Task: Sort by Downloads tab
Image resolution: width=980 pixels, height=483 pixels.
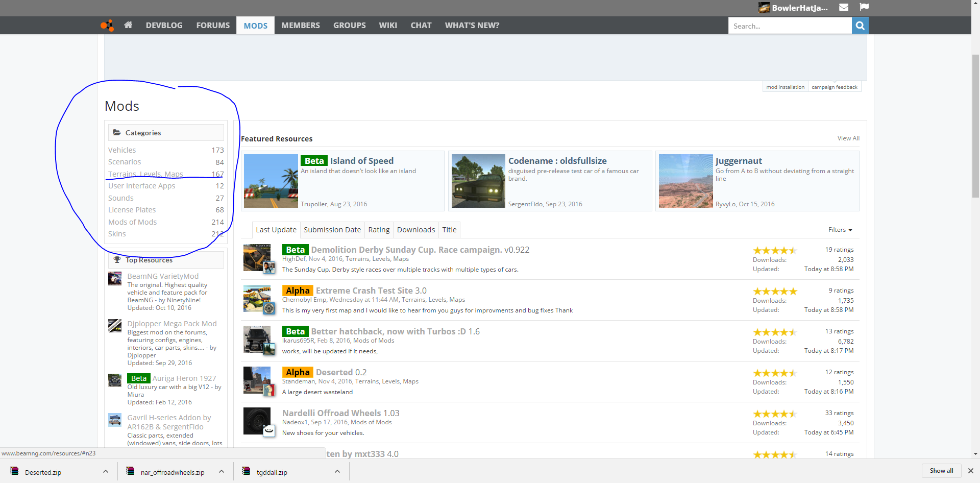Action: [416, 230]
